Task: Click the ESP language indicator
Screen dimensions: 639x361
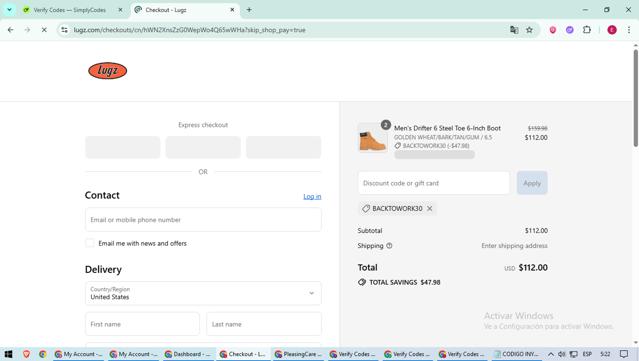Action: [x=587, y=354]
